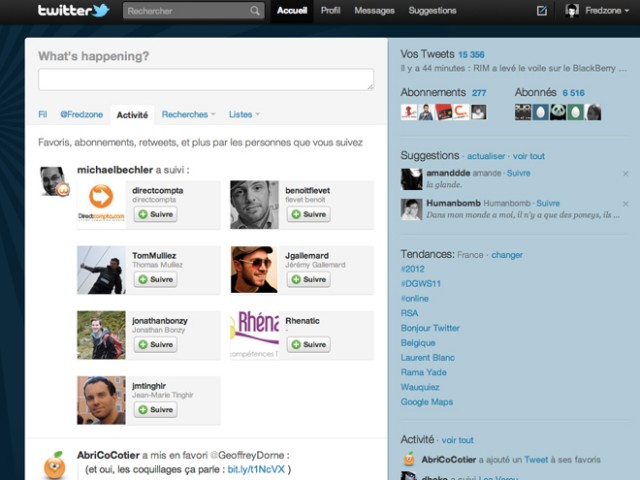Expand the Recherches dropdown tab
Screen dimensions: 640x480
coord(188,114)
